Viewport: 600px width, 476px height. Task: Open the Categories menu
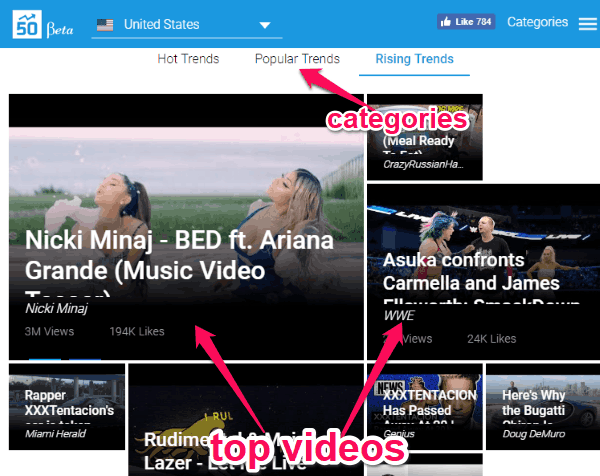click(x=537, y=22)
